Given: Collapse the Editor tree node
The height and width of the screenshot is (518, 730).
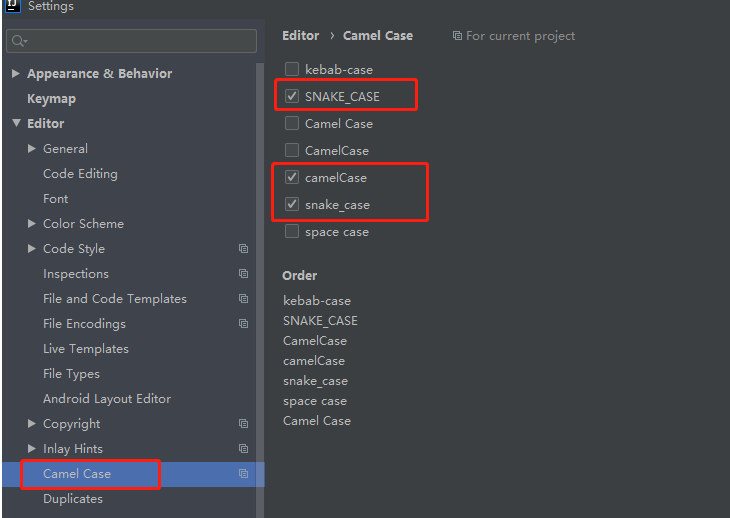Looking at the screenshot, I should click(x=17, y=123).
